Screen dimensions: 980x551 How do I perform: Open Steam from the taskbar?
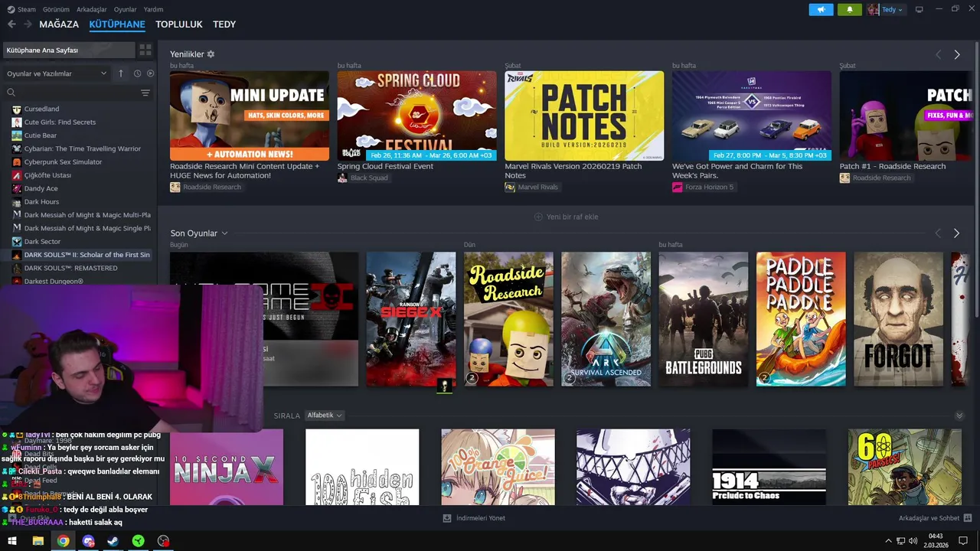tap(113, 541)
